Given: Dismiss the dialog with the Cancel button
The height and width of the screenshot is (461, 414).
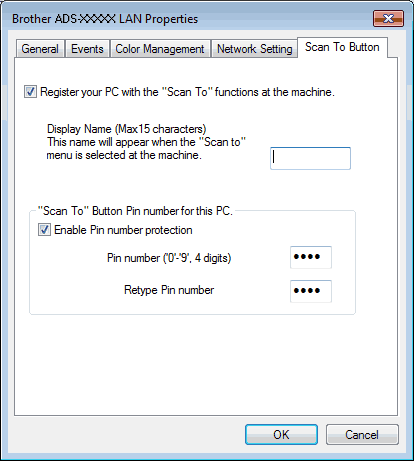Looking at the screenshot, I should [x=362, y=434].
